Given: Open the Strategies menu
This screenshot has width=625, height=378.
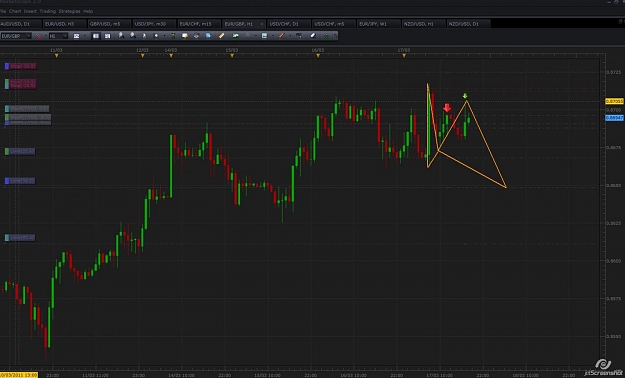Looking at the screenshot, I should point(69,11).
